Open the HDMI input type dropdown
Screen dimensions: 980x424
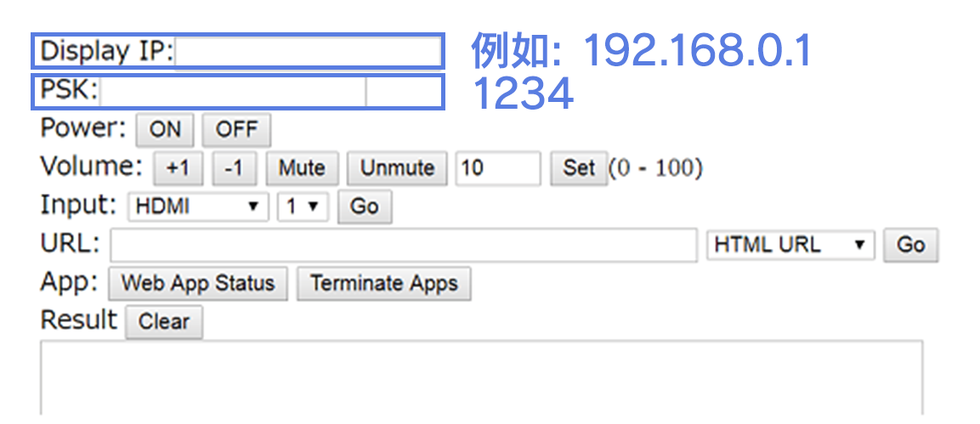pyautogui.click(x=197, y=206)
